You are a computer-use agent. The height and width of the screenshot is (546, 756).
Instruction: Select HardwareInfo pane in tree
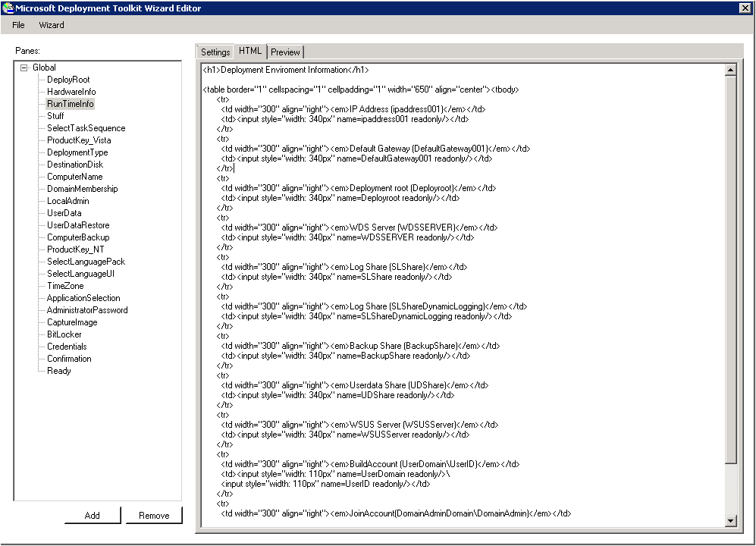pyautogui.click(x=71, y=92)
